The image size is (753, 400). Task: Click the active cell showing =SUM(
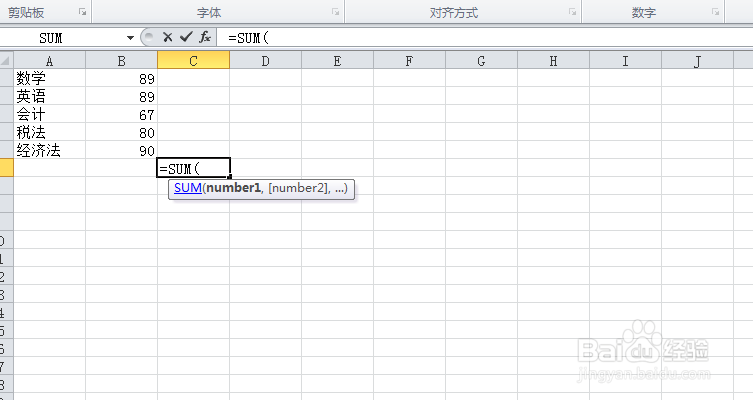click(x=194, y=168)
